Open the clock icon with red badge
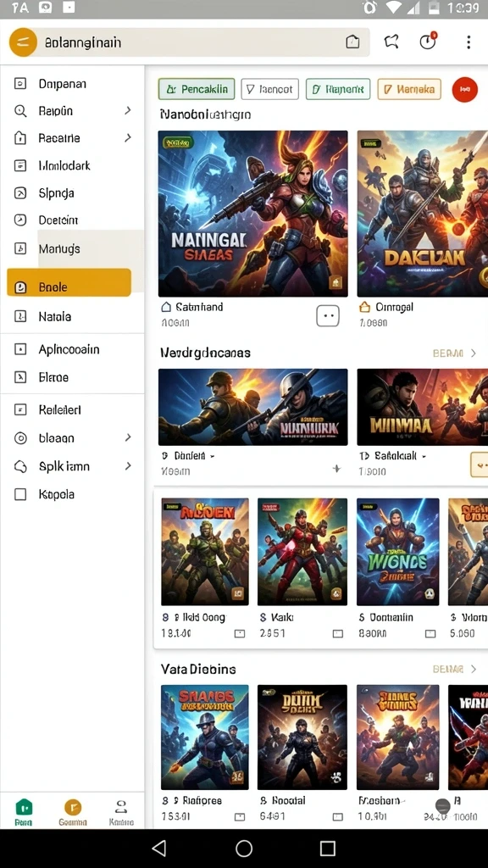Image resolution: width=488 pixels, height=868 pixels. (x=428, y=42)
